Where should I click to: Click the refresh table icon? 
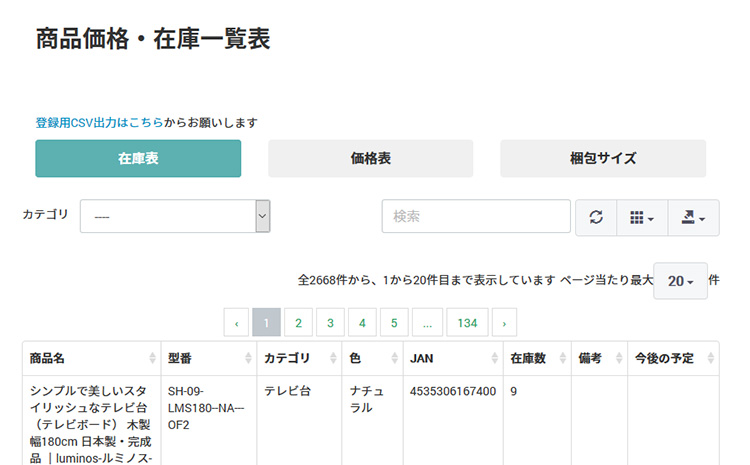coord(596,218)
